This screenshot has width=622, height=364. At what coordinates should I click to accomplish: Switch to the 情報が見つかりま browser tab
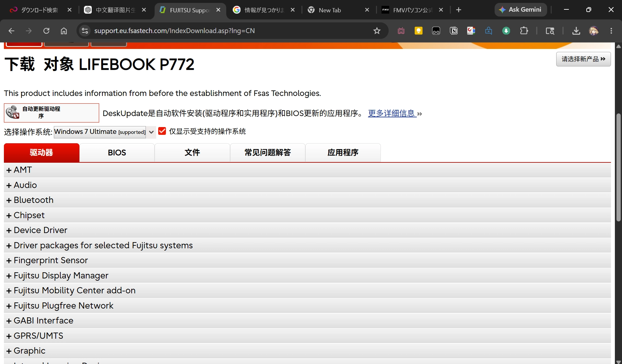pyautogui.click(x=264, y=10)
